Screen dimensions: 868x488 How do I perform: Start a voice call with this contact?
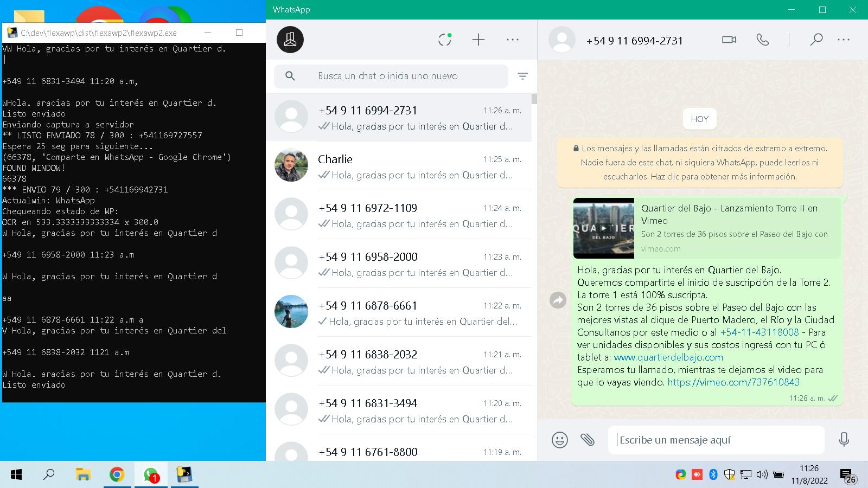click(x=763, y=40)
